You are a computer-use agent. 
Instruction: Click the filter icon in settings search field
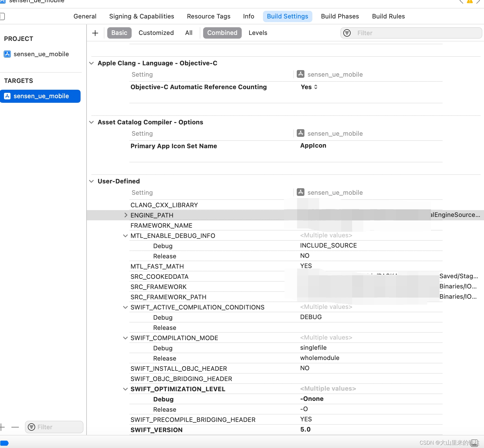click(347, 33)
